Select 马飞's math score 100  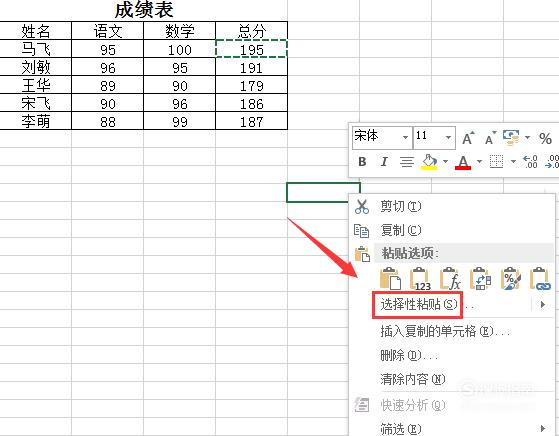[x=180, y=49]
